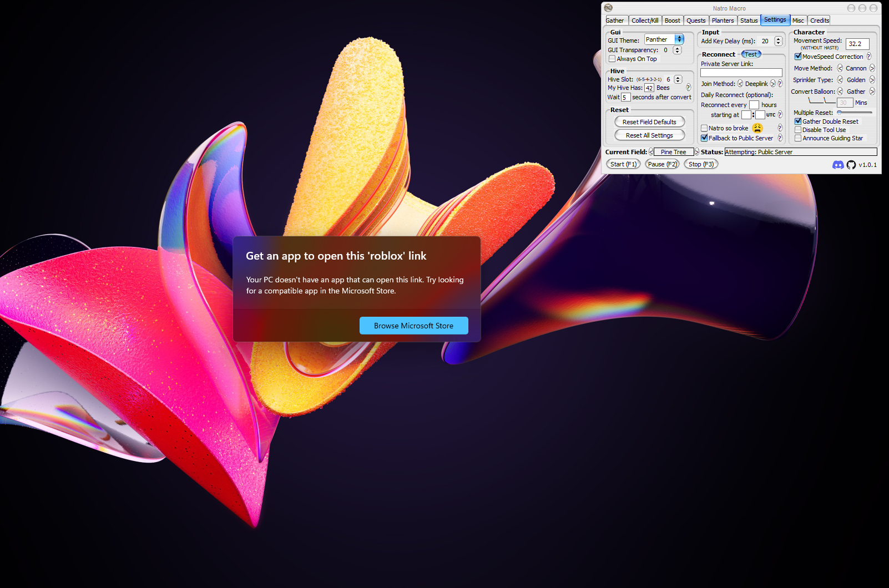Check Disable Tool Use

tap(798, 130)
